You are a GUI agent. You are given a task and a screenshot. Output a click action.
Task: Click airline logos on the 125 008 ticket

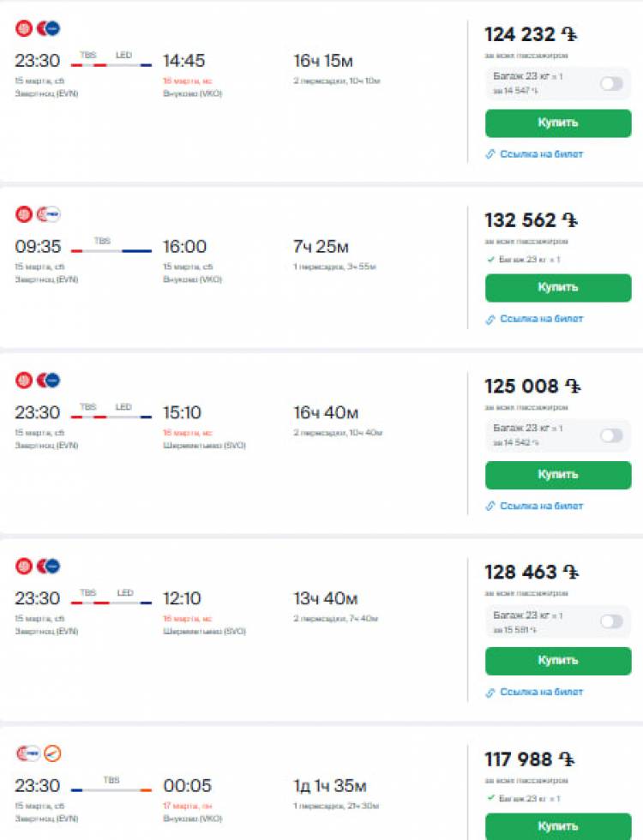(38, 381)
